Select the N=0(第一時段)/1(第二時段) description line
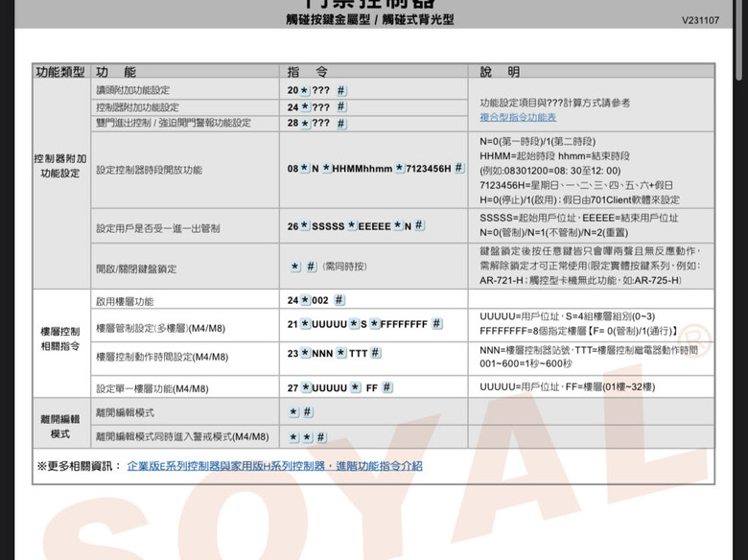 538,141
